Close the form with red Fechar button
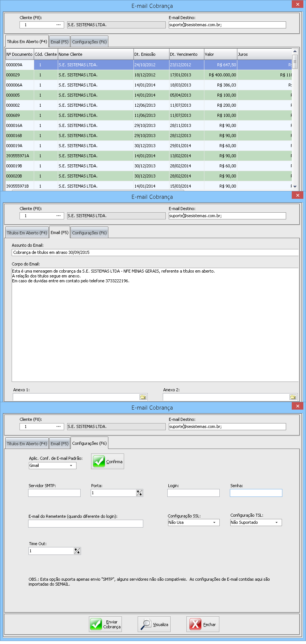The image size is (306, 644). point(203,624)
